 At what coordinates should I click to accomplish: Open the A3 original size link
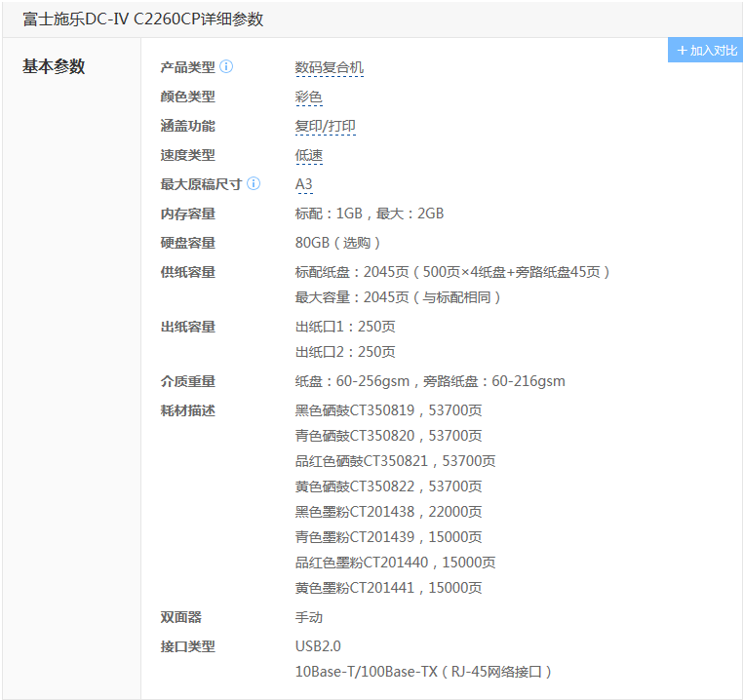(304, 184)
